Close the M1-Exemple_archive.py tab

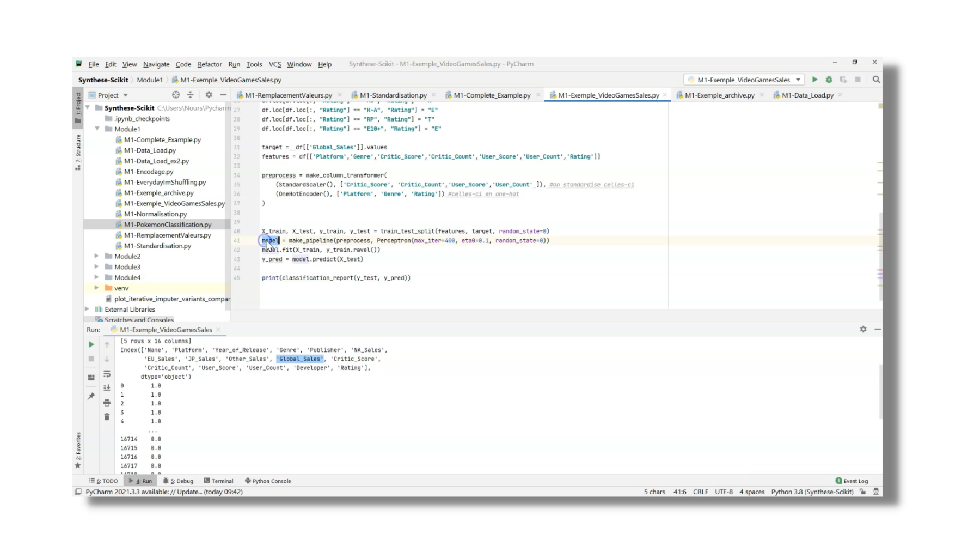coord(762,95)
